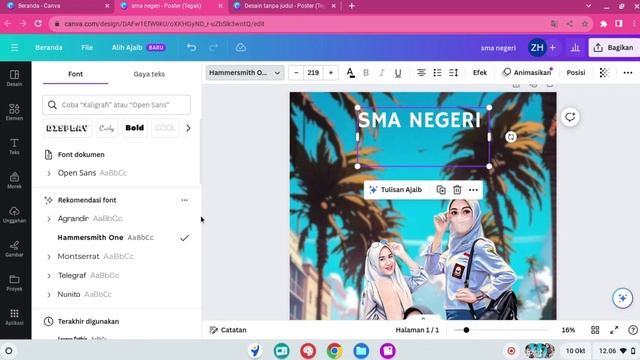Open the Proyek projects panel

pos(14,282)
